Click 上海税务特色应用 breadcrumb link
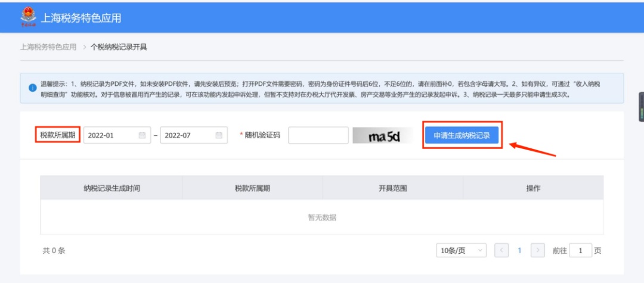Screen dimensions: 644x283 [x=48, y=47]
